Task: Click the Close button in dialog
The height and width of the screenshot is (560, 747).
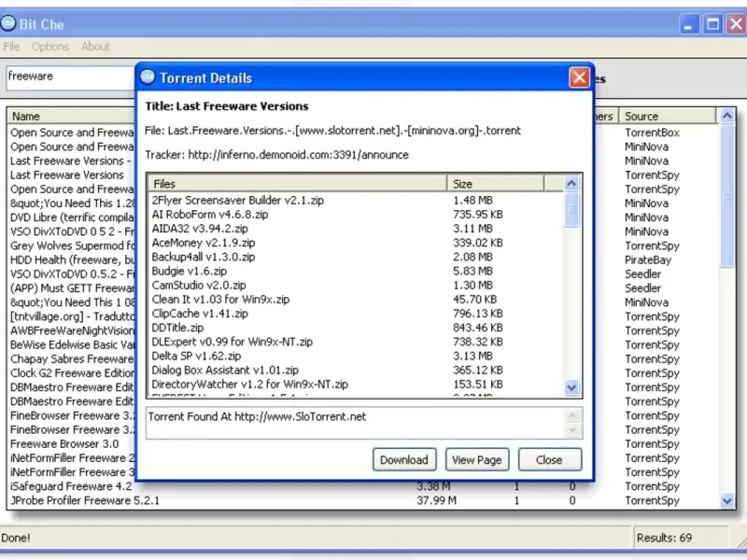Action: [549, 459]
